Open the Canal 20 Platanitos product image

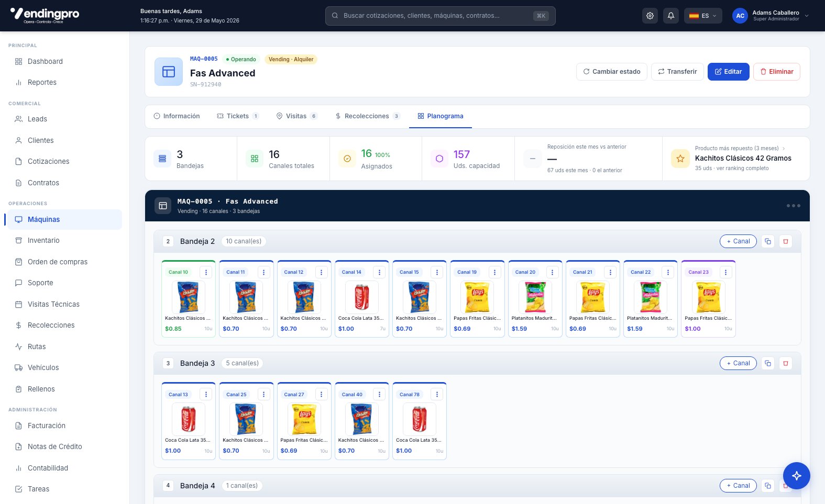coord(535,297)
